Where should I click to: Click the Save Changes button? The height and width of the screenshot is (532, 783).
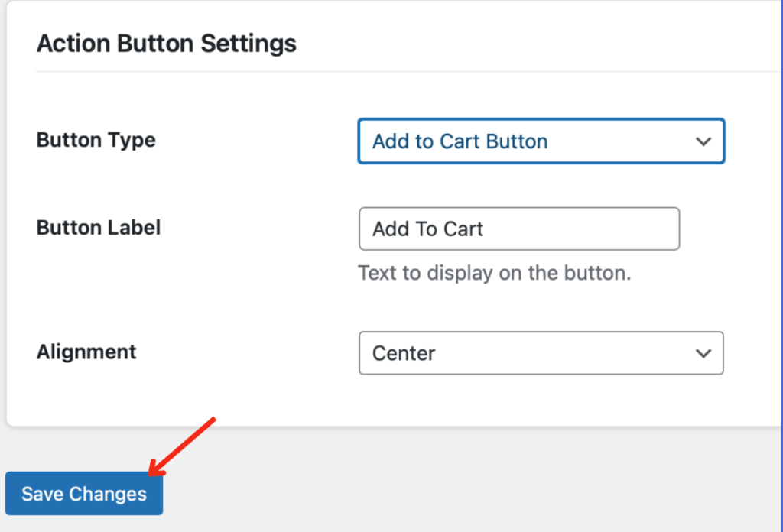coord(84,494)
